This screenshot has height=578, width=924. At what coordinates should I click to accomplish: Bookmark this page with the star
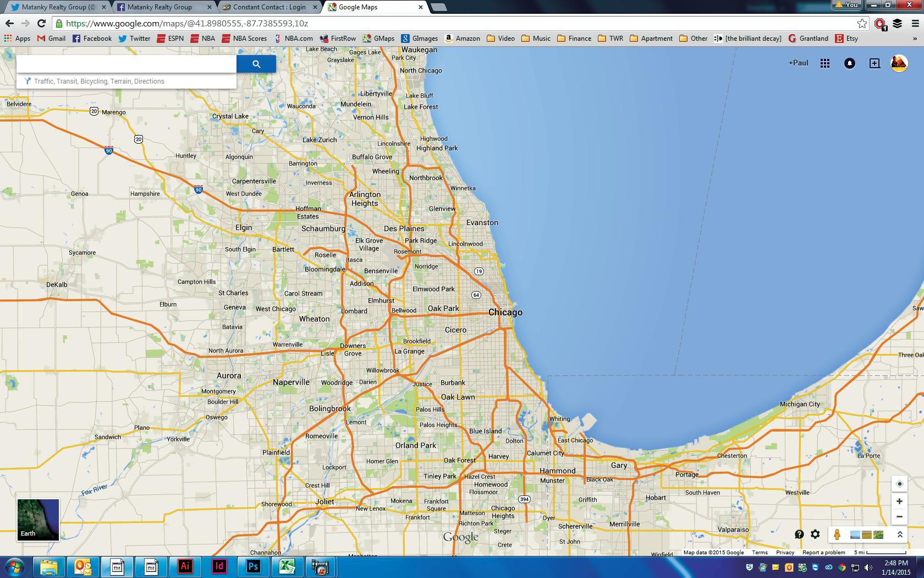tap(862, 23)
